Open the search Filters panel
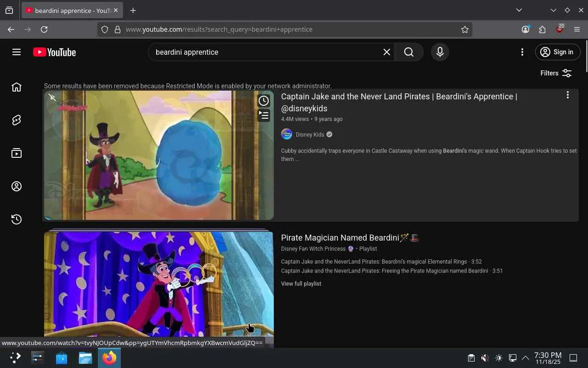 pos(556,73)
